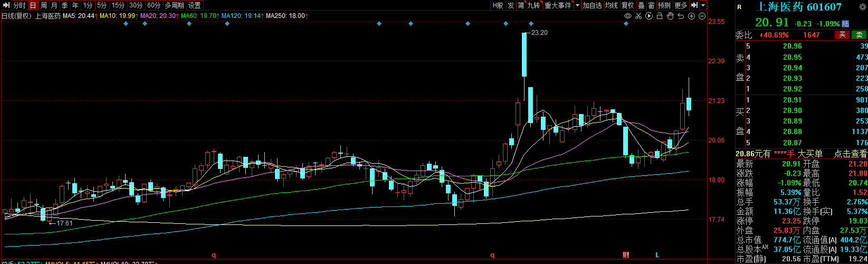868x264 pixels.
Task: Click the 点击查看 link for large orders
Action: coord(850,154)
